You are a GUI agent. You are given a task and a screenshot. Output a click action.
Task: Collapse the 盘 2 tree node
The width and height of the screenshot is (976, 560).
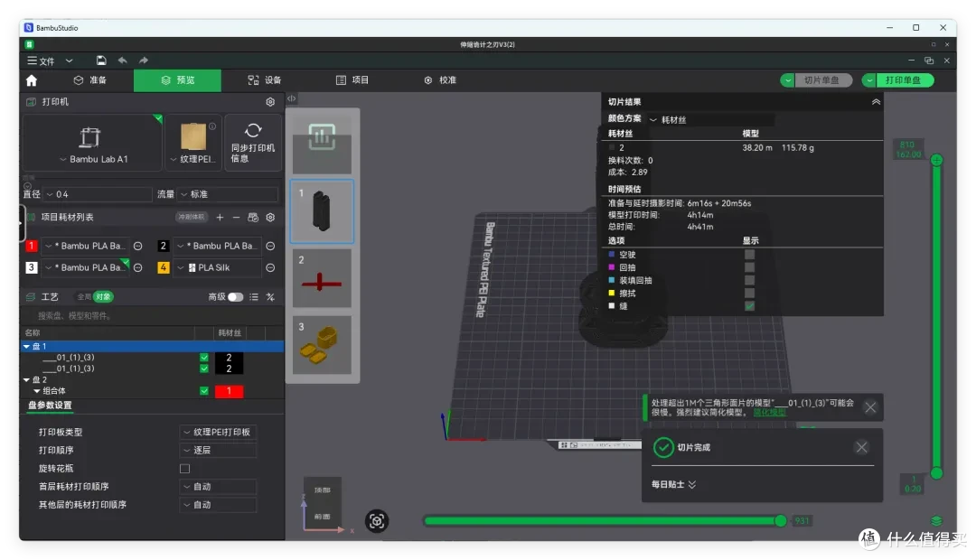pos(27,379)
